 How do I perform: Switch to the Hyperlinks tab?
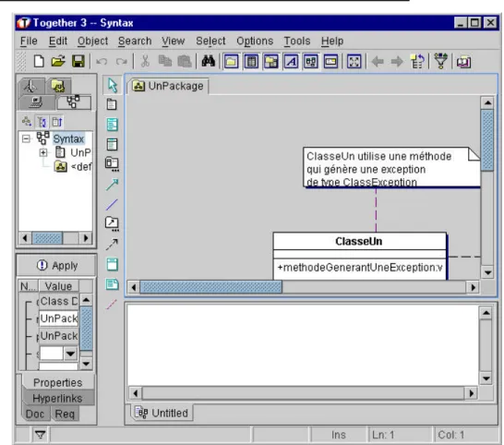pyautogui.click(x=57, y=399)
